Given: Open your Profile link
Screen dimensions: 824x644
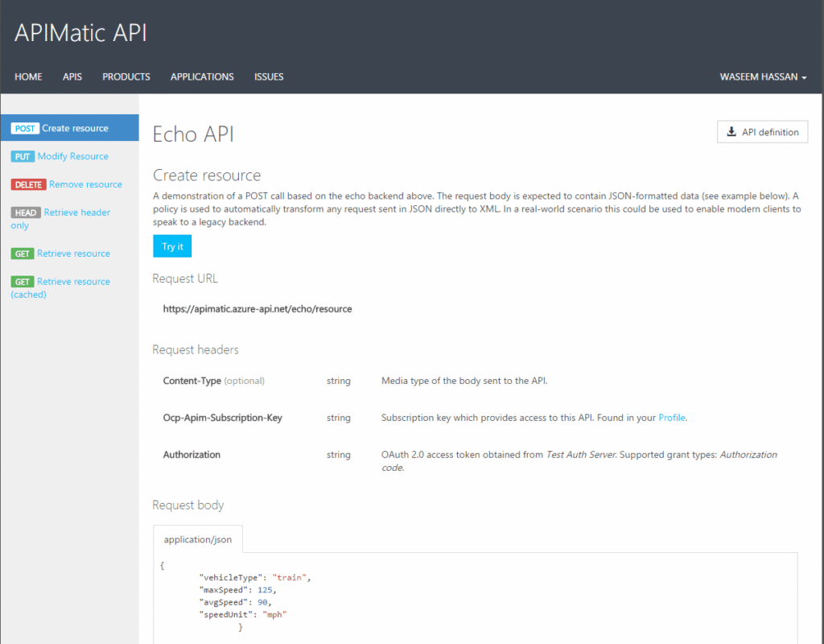Looking at the screenshot, I should click(671, 417).
